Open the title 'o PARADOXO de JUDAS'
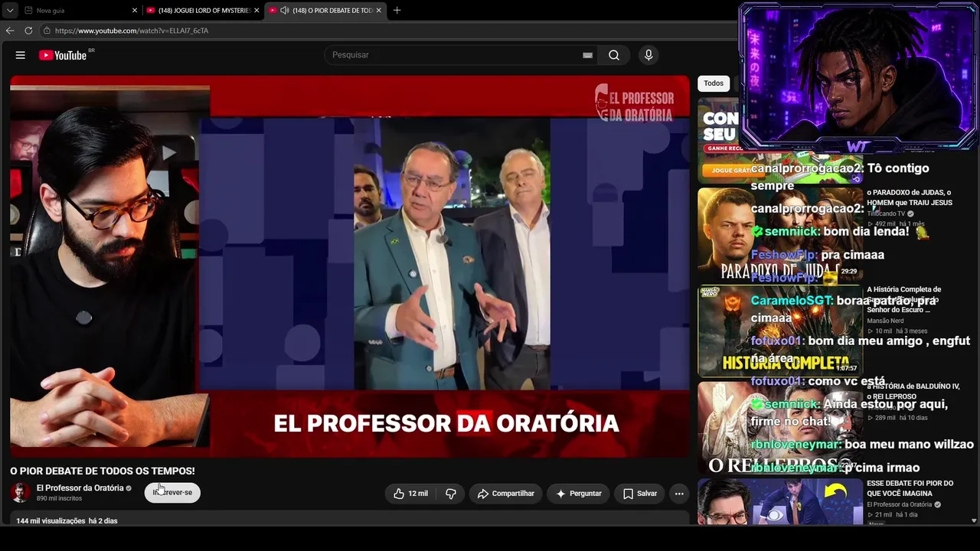The image size is (980, 551). tap(910, 197)
